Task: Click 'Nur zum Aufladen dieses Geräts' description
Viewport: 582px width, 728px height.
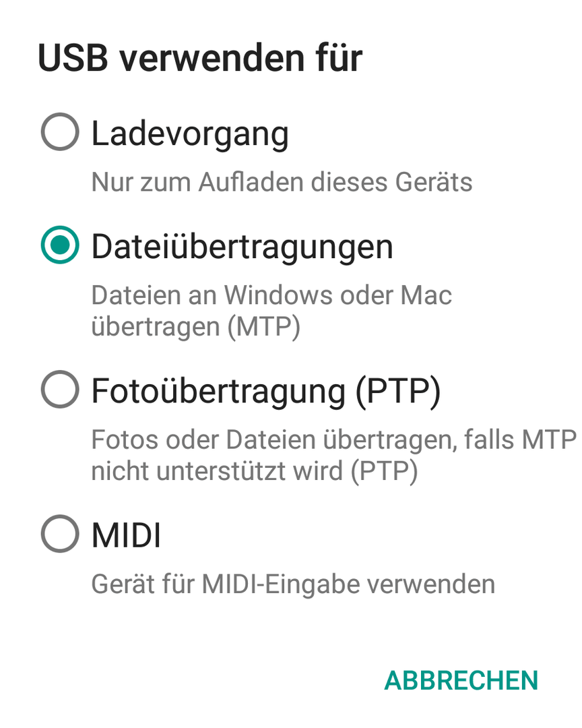Action: pos(282,181)
